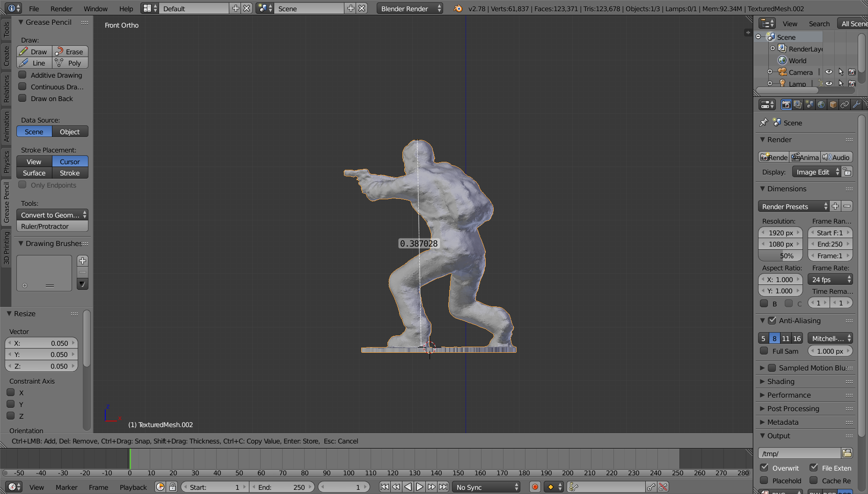Image resolution: width=868 pixels, height=494 pixels.
Task: Open the Display Image Editor dropdown
Action: pos(817,172)
